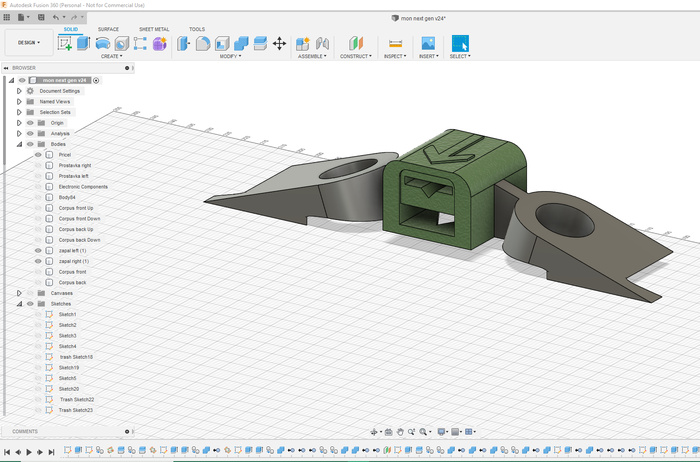Viewport: 700px width, 462px height.
Task: Collapse the Bodies folder
Action: point(19,144)
